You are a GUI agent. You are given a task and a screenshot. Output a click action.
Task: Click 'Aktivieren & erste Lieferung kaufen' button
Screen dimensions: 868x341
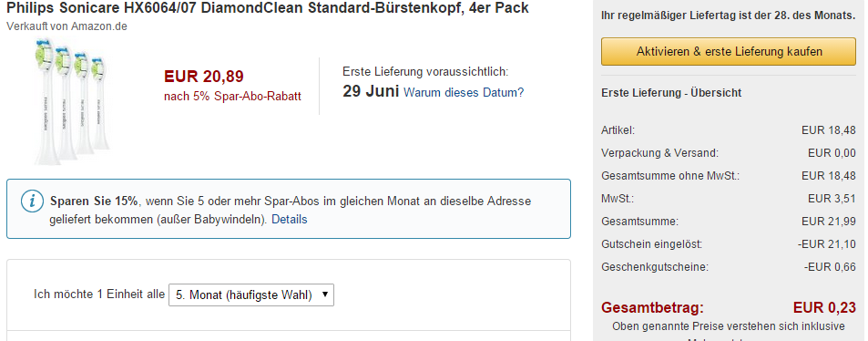(729, 52)
